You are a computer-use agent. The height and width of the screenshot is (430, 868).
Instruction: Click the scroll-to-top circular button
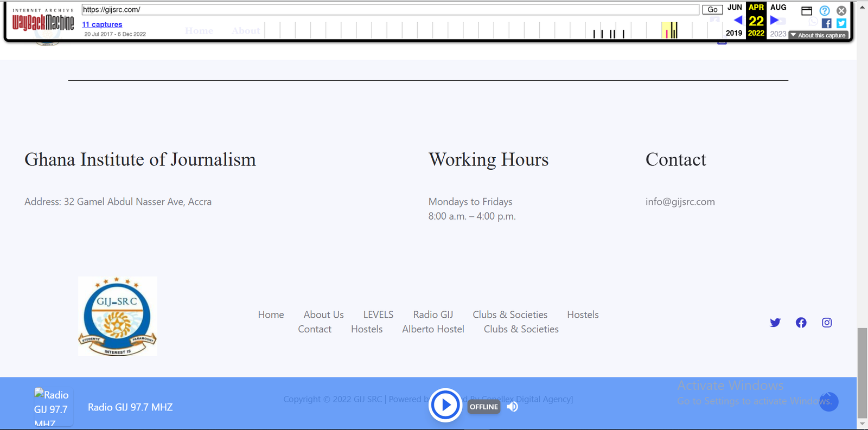coord(828,402)
